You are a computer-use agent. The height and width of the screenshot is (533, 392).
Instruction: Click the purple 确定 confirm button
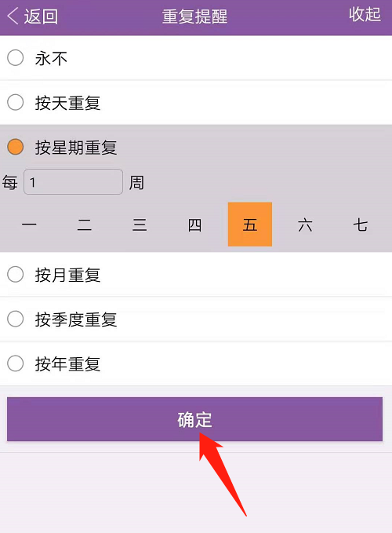pyautogui.click(x=194, y=419)
